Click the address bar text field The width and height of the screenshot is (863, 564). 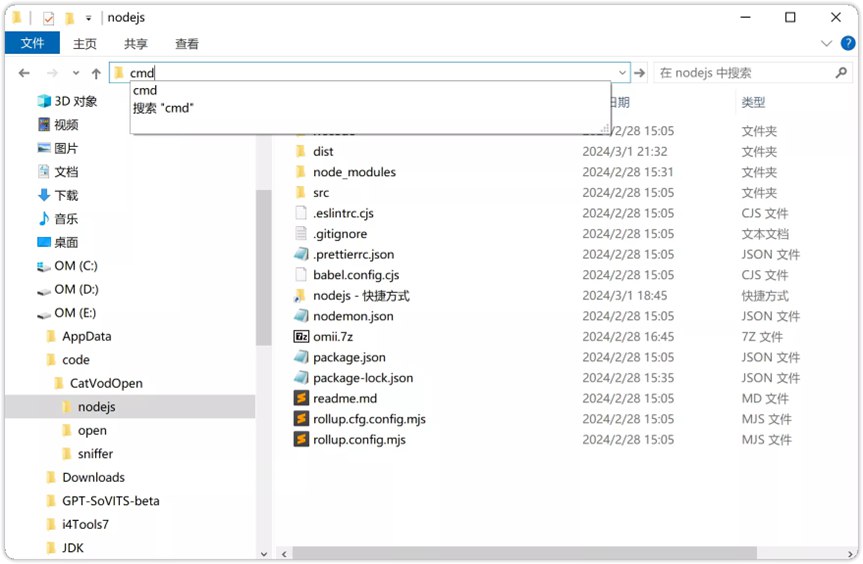point(369,73)
